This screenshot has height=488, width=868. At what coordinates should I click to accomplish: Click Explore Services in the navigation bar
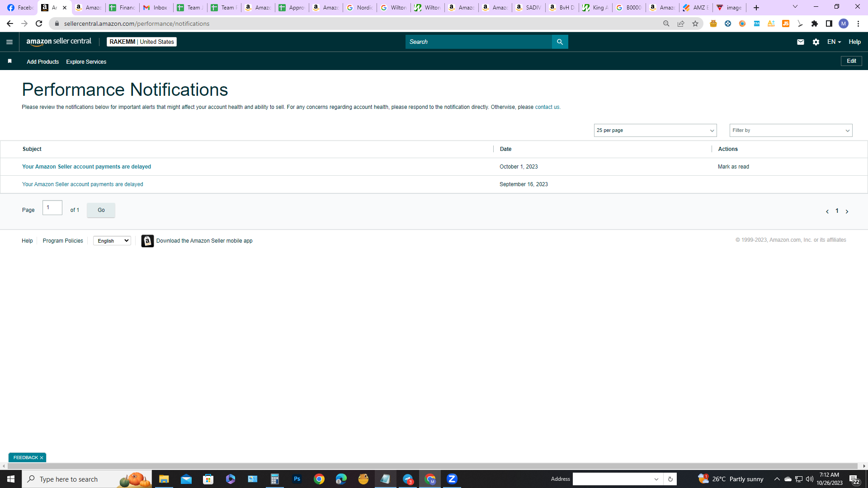(x=86, y=62)
